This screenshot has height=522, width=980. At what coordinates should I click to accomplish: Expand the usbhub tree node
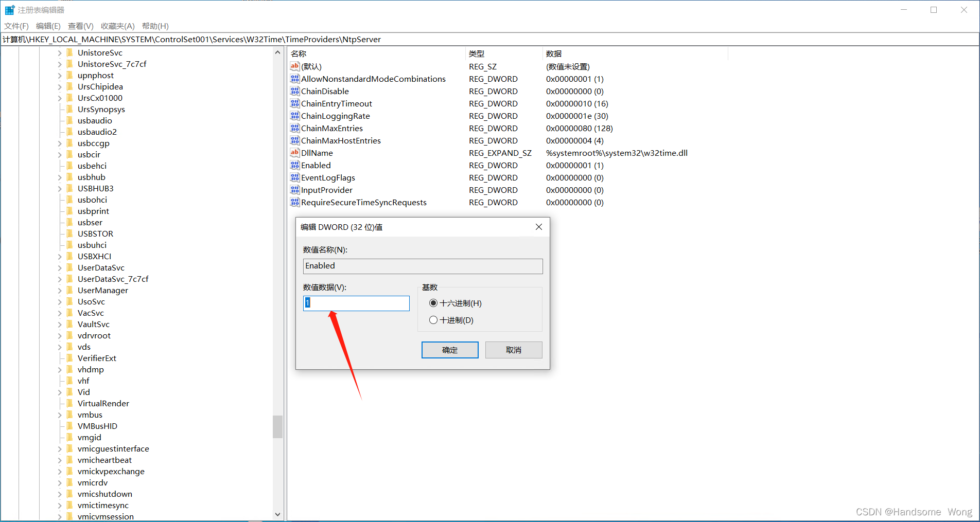tap(60, 177)
